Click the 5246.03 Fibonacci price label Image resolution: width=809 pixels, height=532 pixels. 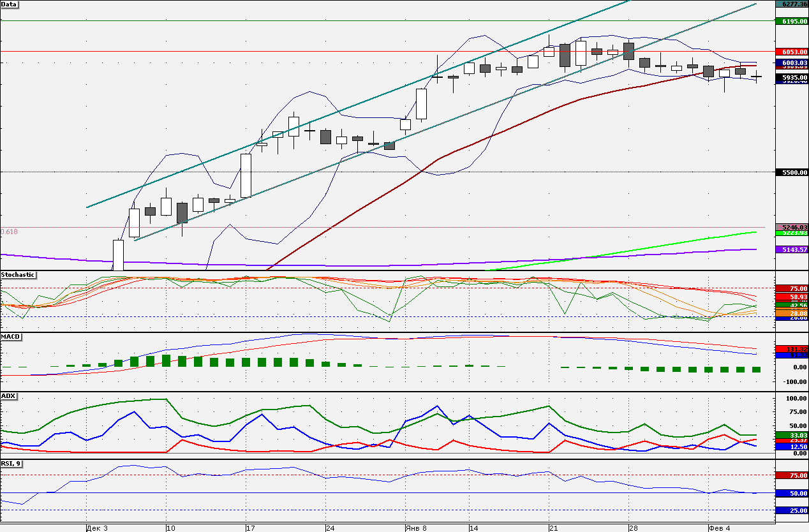(791, 227)
